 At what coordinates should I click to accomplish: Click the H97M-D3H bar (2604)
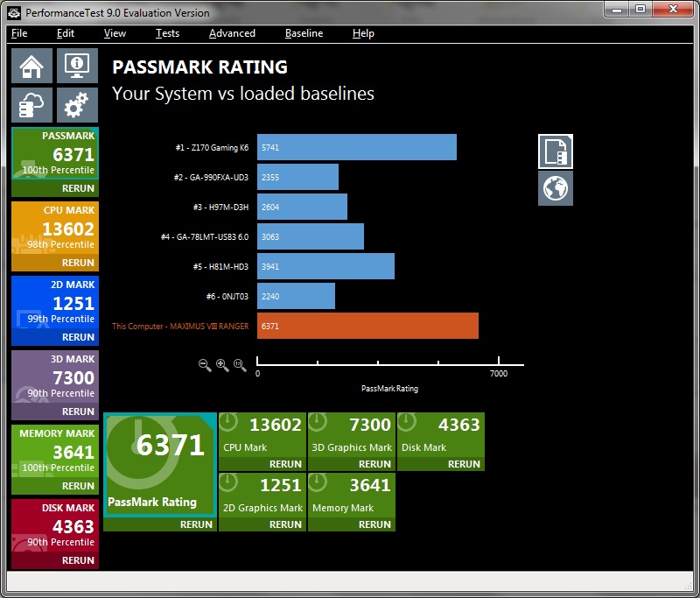(302, 207)
